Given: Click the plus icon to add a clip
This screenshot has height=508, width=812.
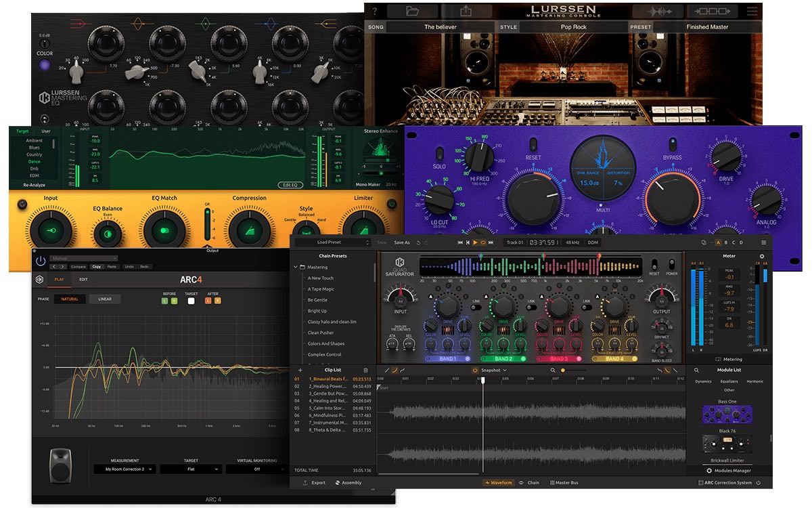Looking at the screenshot, I should (300, 371).
